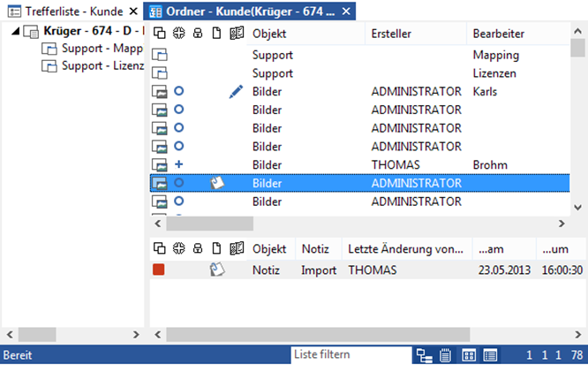The width and height of the screenshot is (588, 365).
Task: Sort by the Ersteller column header
Action: (391, 33)
